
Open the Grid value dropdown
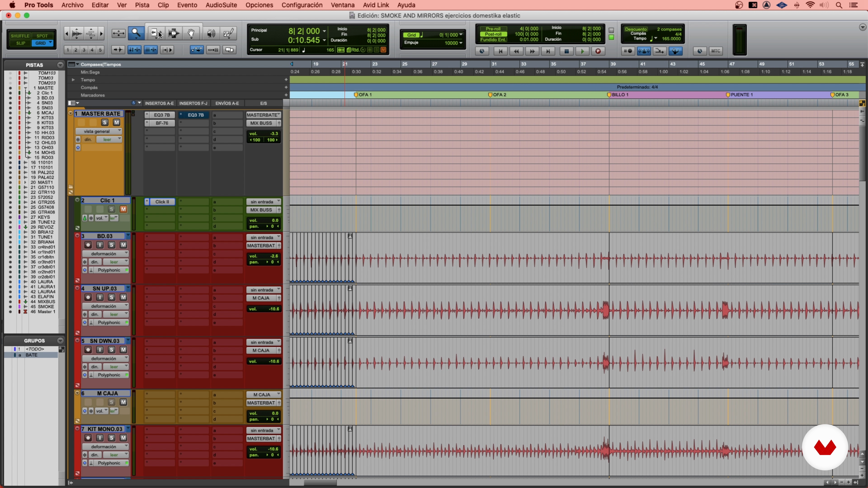click(x=461, y=35)
